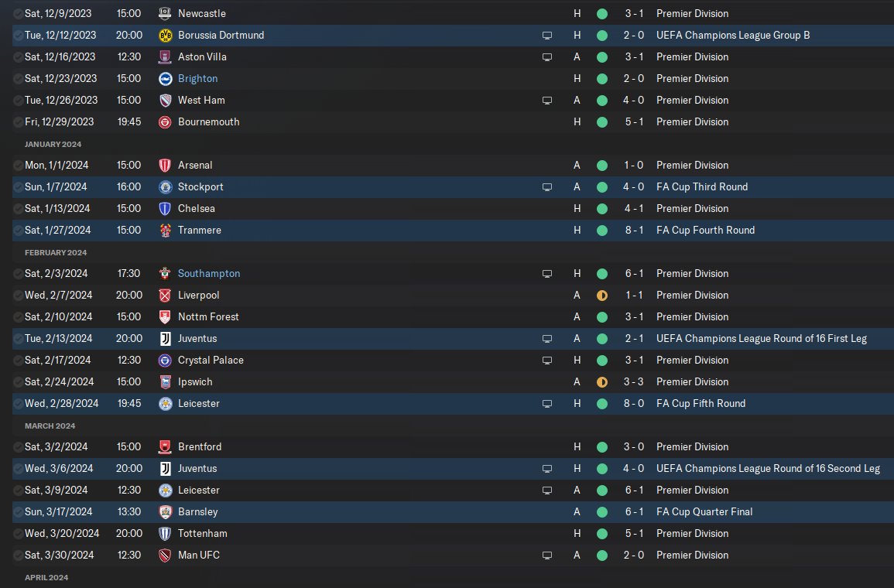Collapse the JANUARY 2024 month section header
Image resolution: width=894 pixels, height=588 pixels.
pos(53,144)
